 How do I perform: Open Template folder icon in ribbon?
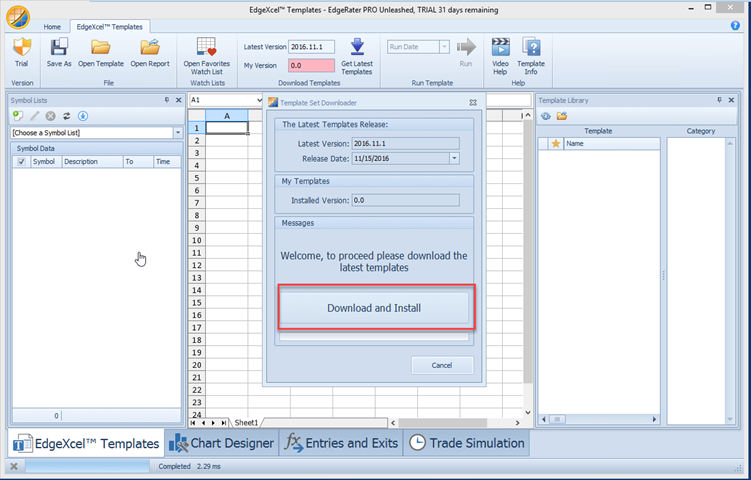[101, 47]
